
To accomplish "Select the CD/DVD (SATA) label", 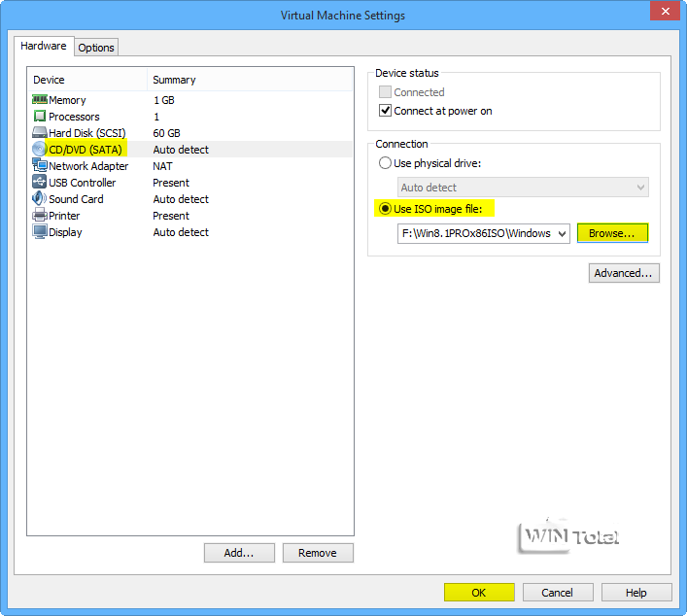I will click(86, 150).
